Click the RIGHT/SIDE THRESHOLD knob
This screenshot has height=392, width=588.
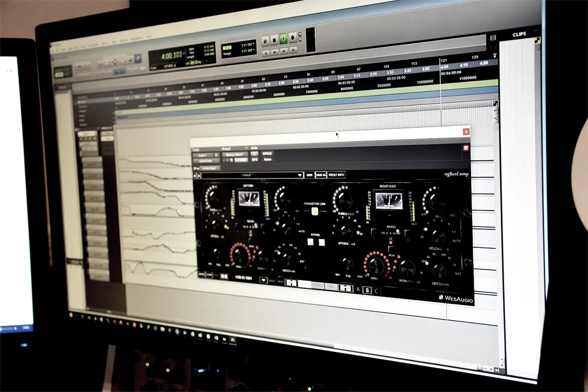(x=345, y=200)
